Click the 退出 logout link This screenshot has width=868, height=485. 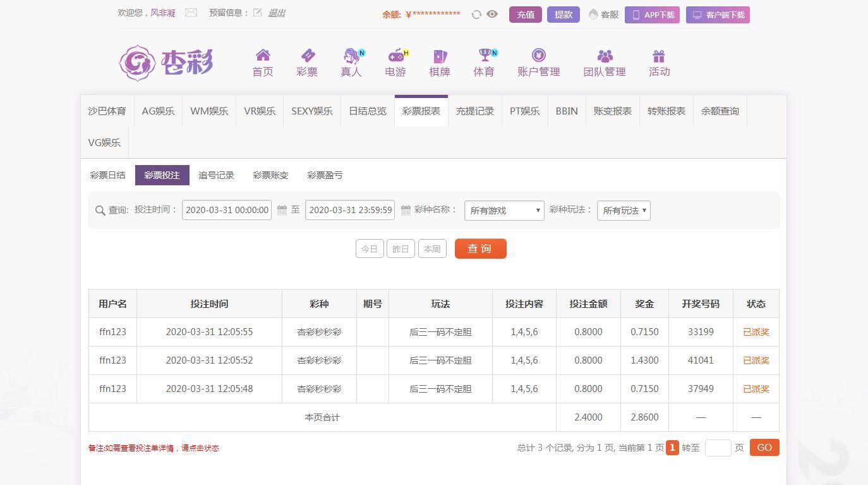(277, 13)
